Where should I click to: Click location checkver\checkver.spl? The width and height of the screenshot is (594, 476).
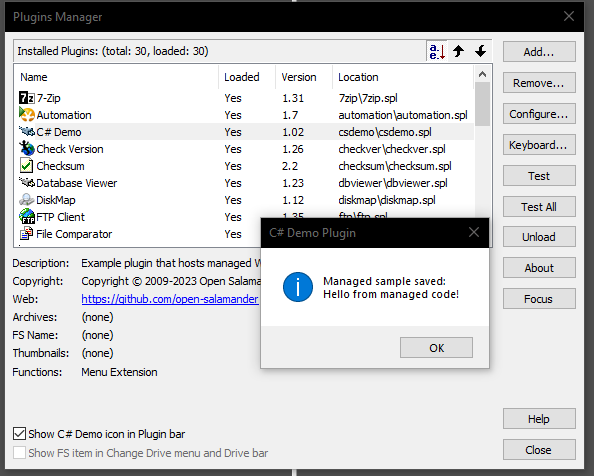point(392,149)
